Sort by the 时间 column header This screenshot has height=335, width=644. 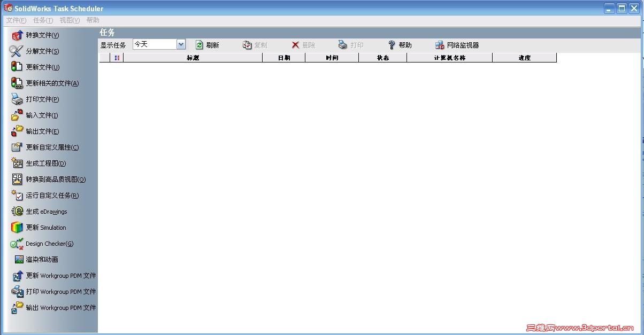tap(332, 58)
